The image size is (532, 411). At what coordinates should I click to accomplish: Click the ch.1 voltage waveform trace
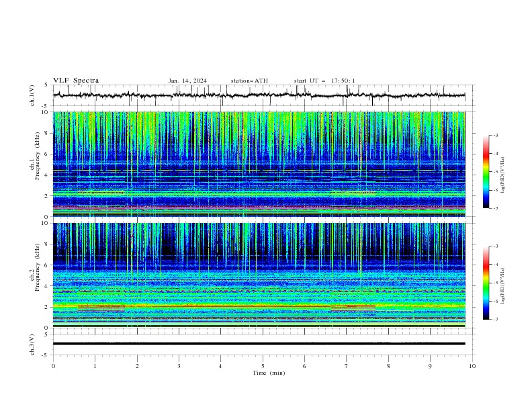coord(259,95)
